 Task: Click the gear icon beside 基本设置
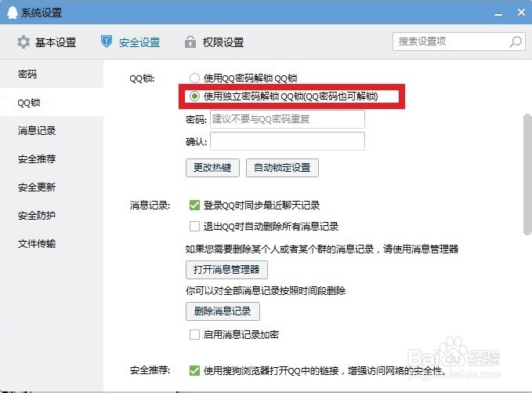[x=24, y=42]
